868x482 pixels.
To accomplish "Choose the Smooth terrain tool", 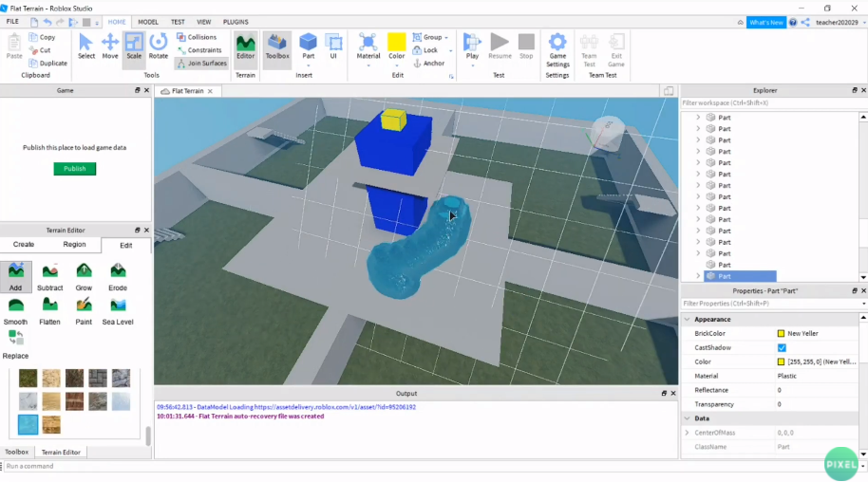I will point(15,311).
